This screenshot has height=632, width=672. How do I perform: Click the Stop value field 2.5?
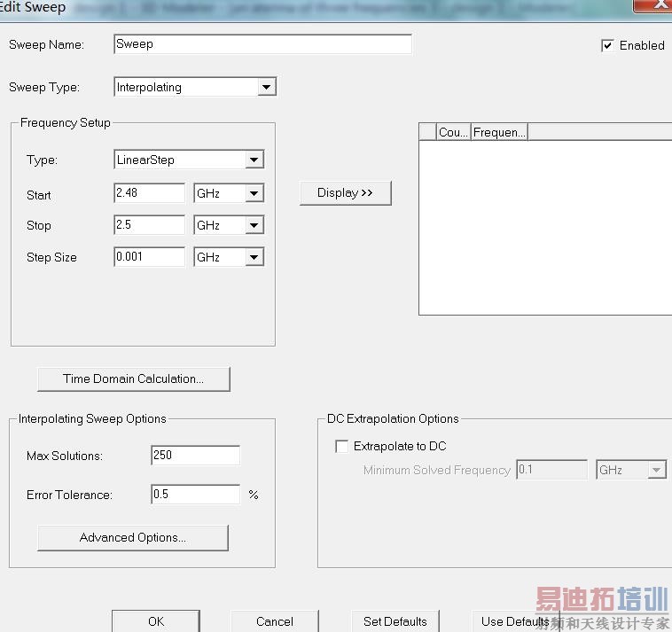[x=150, y=225]
